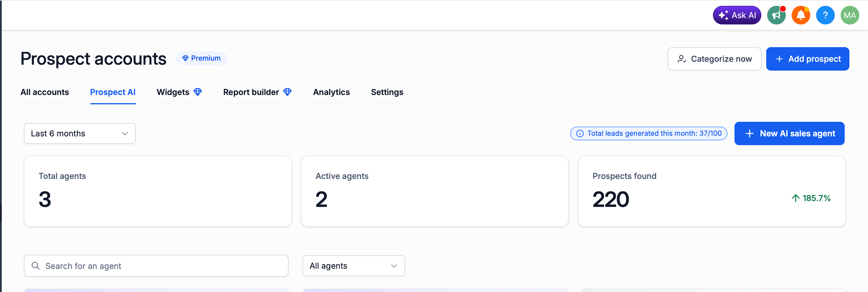
Task: Open the Analytics tab
Action: coord(331,92)
